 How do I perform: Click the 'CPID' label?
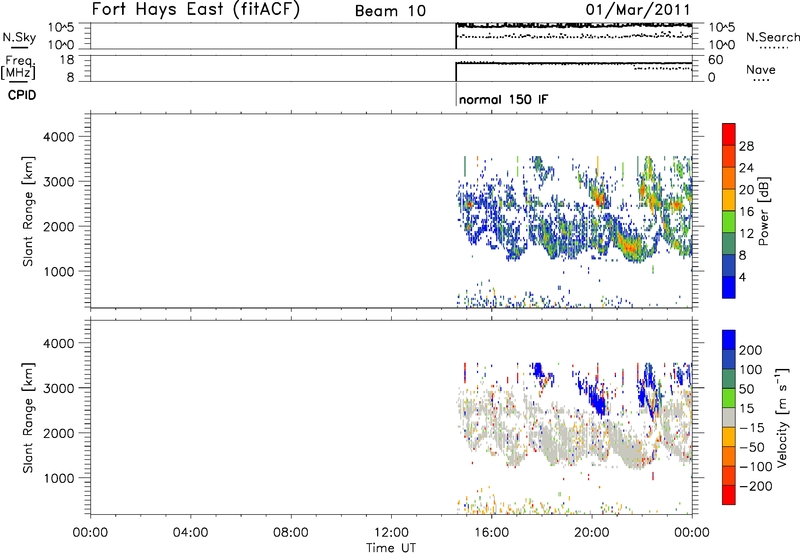click(22, 95)
